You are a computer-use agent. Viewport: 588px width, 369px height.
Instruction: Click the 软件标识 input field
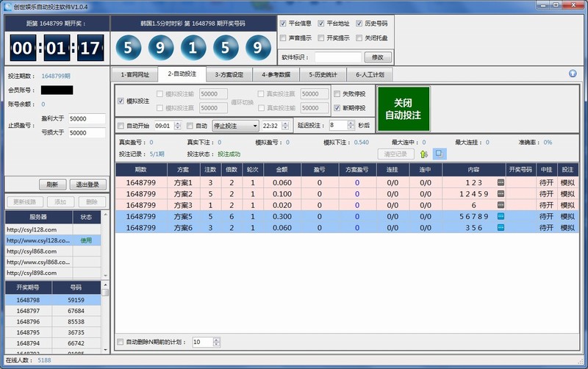pyautogui.click(x=337, y=57)
